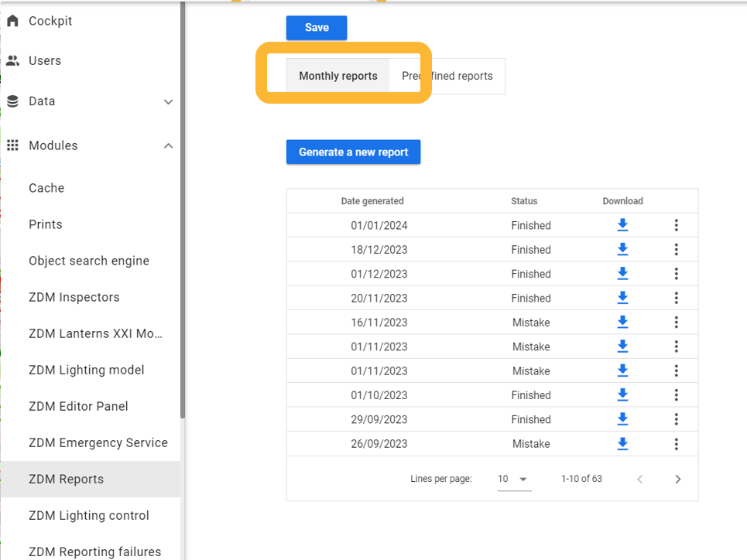Screen dimensions: 747x560
Task: Download the 18/12/2023 report file
Action: [622, 250]
